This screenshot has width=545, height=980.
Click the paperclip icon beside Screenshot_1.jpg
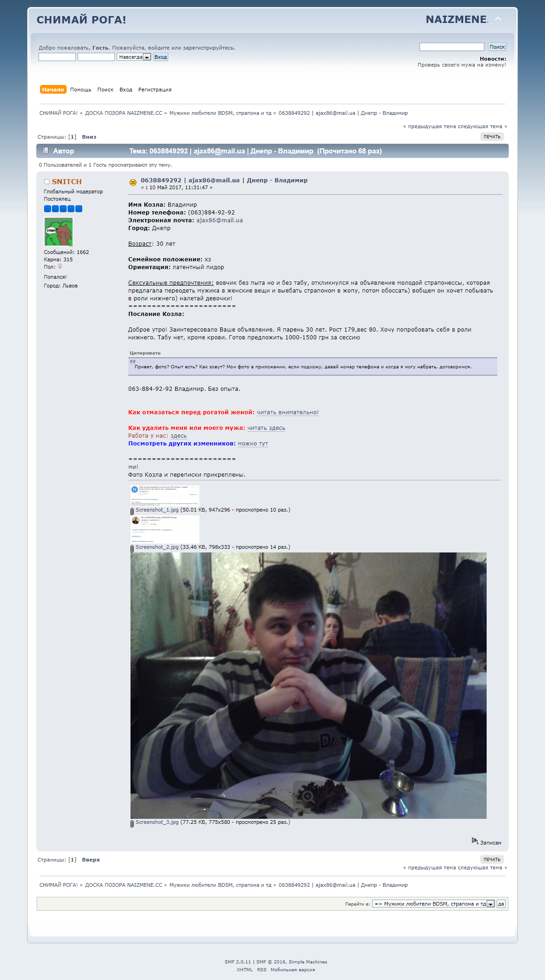132,511
